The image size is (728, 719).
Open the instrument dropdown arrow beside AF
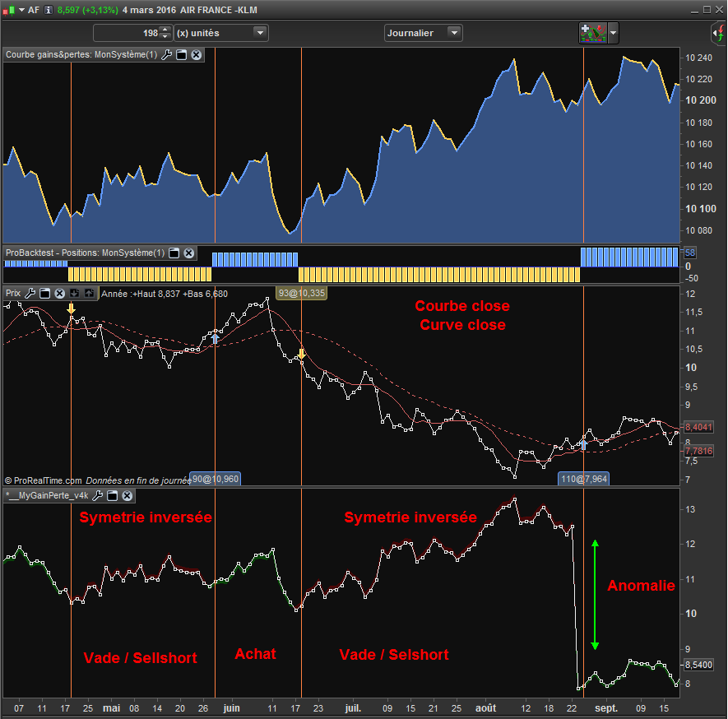point(22,10)
